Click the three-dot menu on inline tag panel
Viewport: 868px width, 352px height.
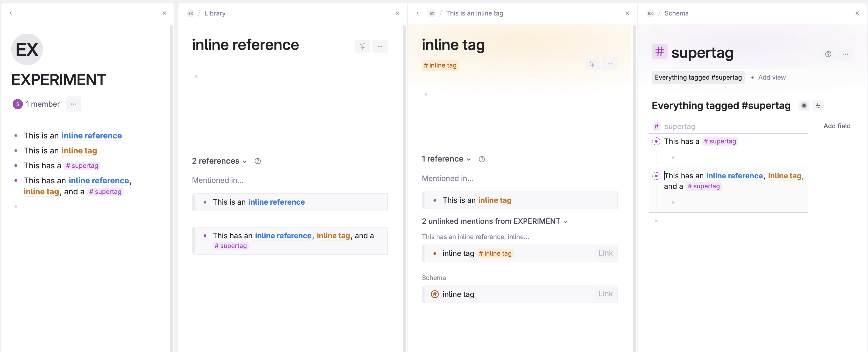[x=610, y=64]
